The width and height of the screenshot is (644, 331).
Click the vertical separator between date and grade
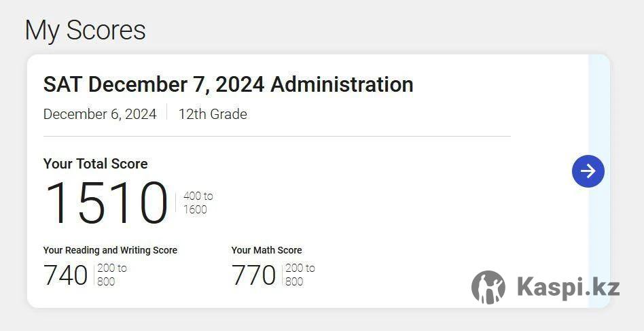[x=167, y=114]
